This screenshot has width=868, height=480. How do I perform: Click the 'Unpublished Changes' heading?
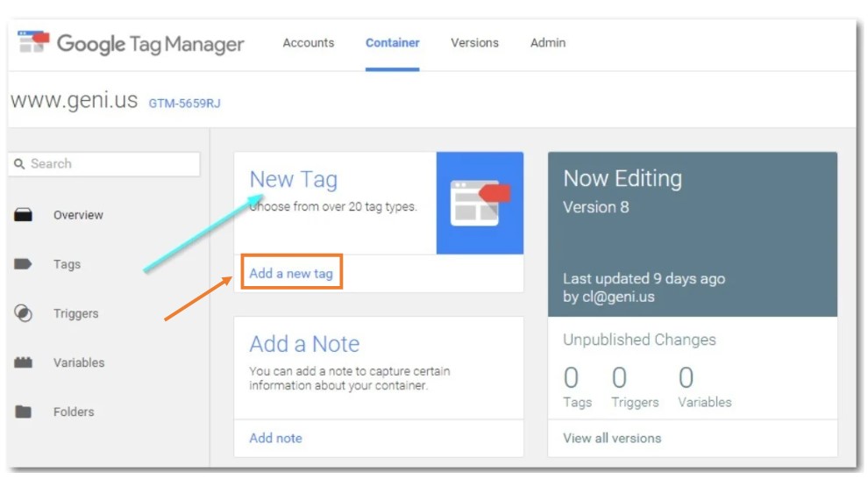coord(639,340)
